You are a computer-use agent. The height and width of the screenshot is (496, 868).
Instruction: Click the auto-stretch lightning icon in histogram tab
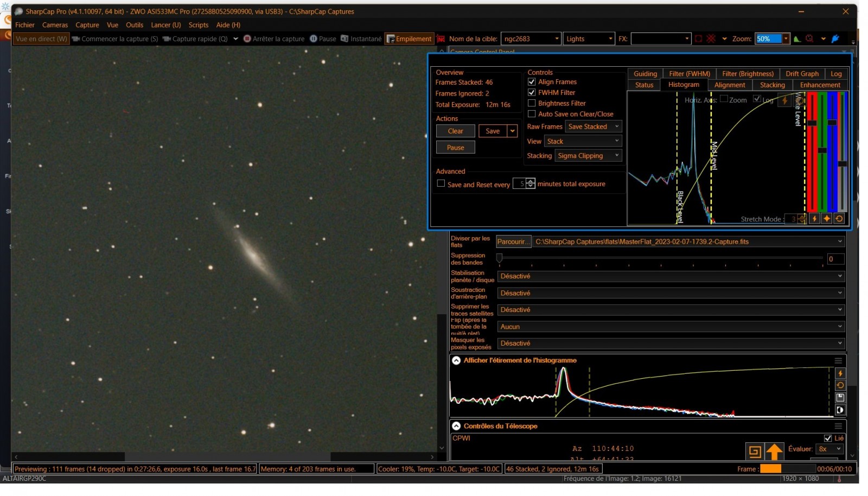[784, 100]
